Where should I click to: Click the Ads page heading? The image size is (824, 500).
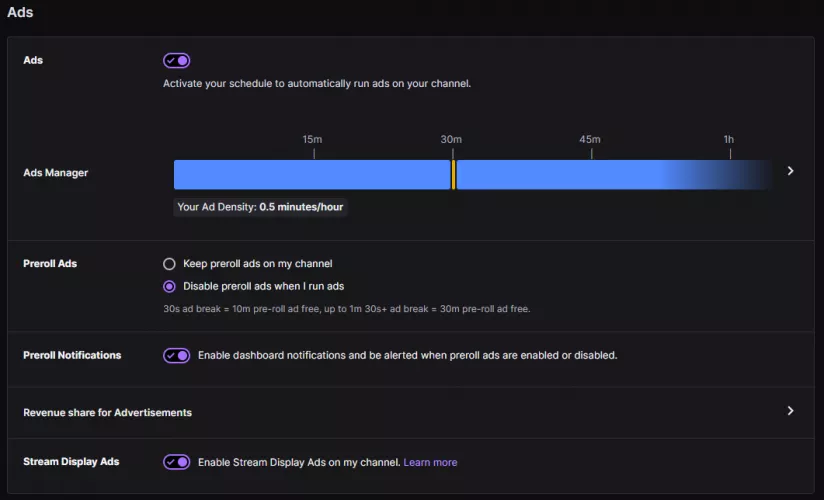(x=20, y=13)
